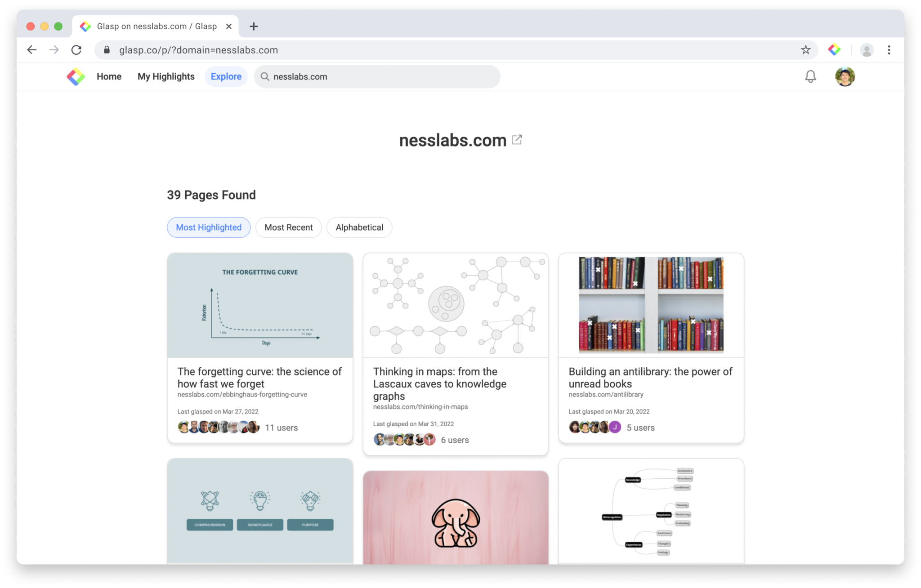Click '39 Pages Found' text

click(x=211, y=195)
